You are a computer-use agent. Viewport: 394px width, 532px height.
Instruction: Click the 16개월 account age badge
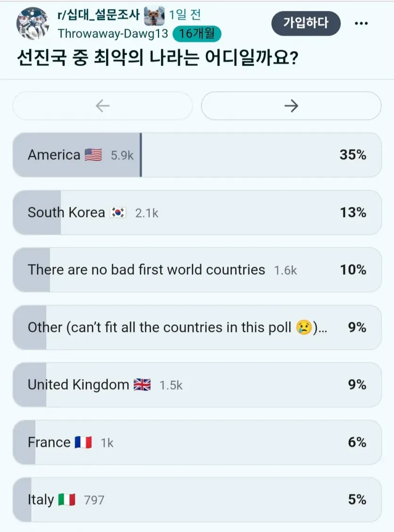click(x=197, y=34)
